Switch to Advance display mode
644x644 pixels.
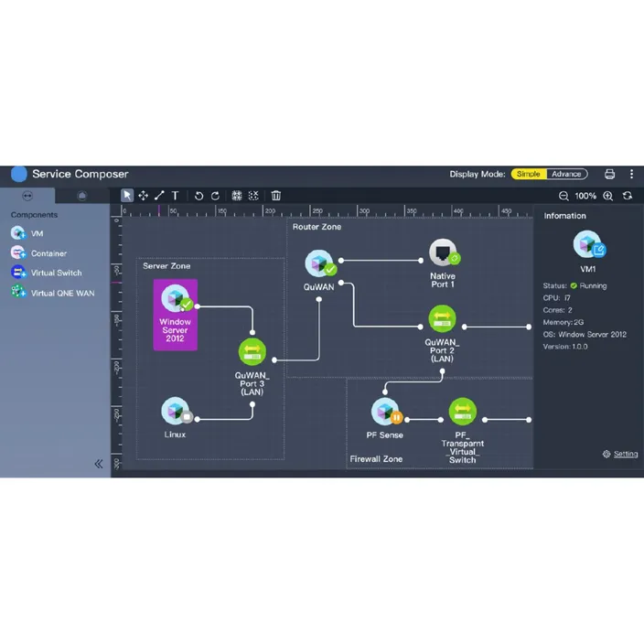click(x=566, y=174)
